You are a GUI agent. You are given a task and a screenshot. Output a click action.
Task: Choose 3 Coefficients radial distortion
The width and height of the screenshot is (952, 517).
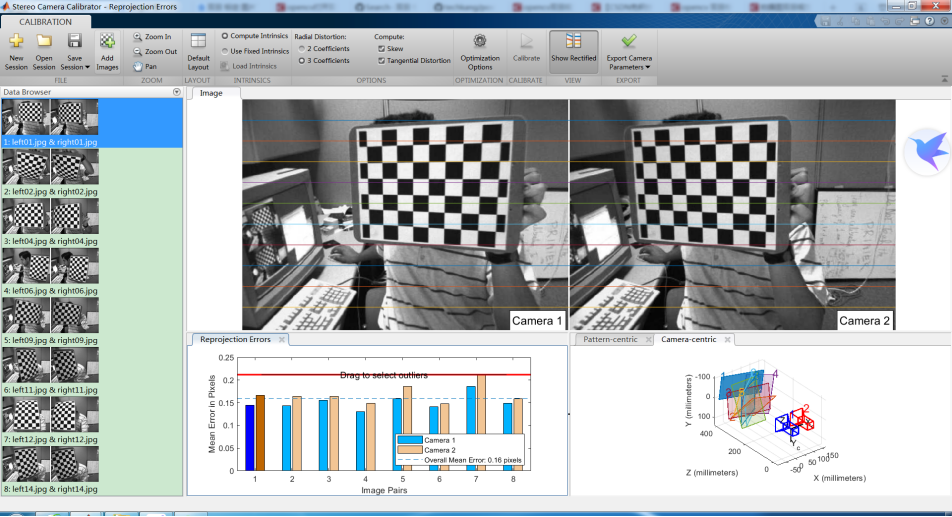click(302, 61)
